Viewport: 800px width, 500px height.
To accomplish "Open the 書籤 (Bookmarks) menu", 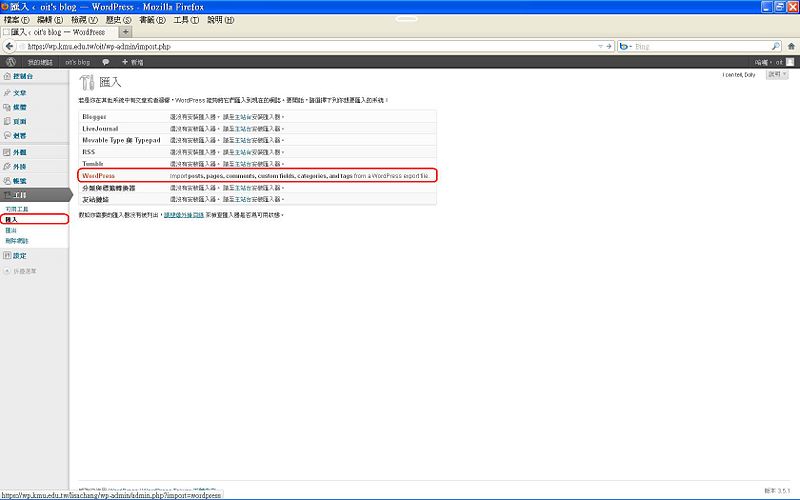I will coord(153,20).
